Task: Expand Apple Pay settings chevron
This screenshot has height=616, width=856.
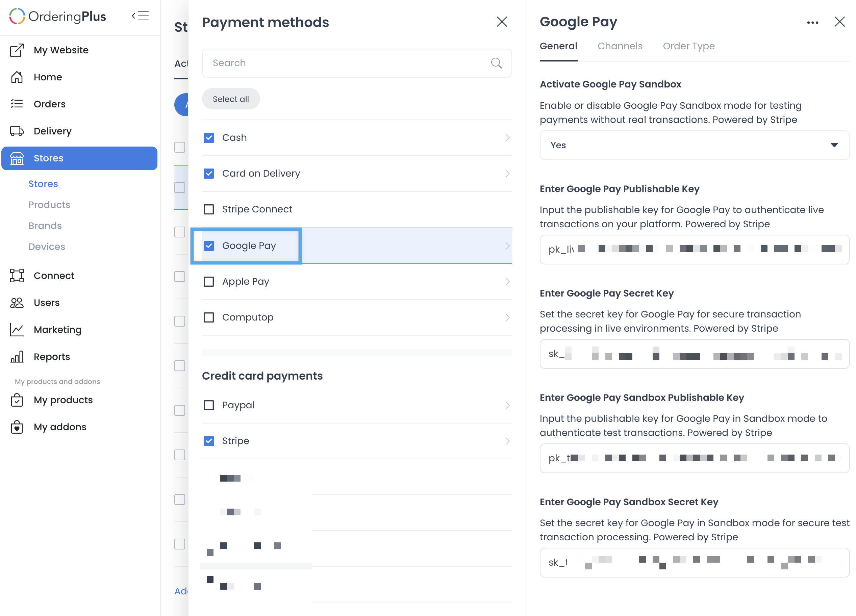Action: [507, 282]
